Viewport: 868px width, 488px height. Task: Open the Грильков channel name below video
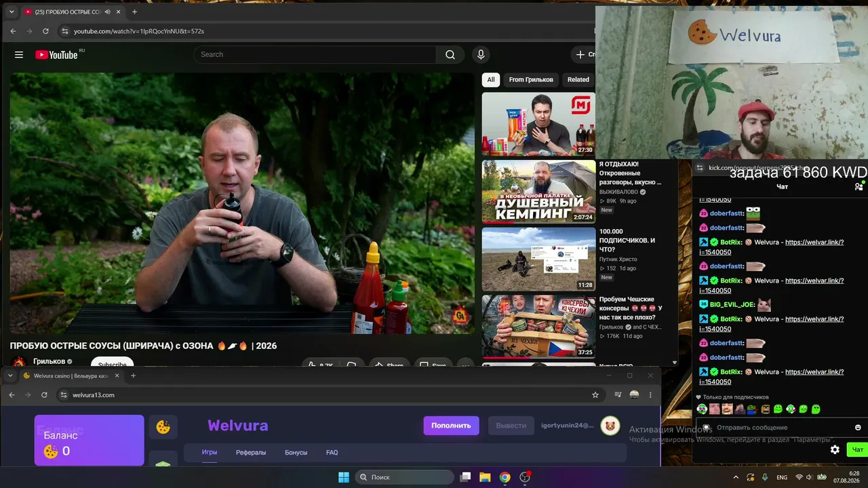tap(50, 362)
